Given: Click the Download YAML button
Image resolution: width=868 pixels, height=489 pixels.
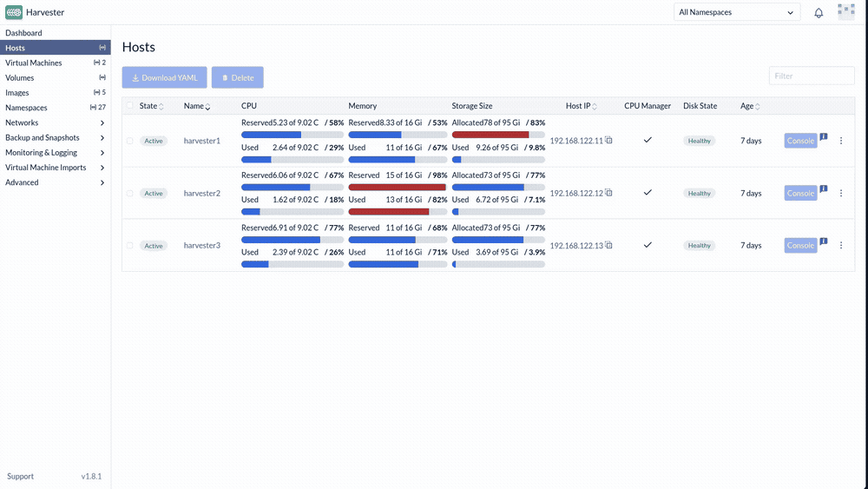Looking at the screenshot, I should (x=164, y=77).
